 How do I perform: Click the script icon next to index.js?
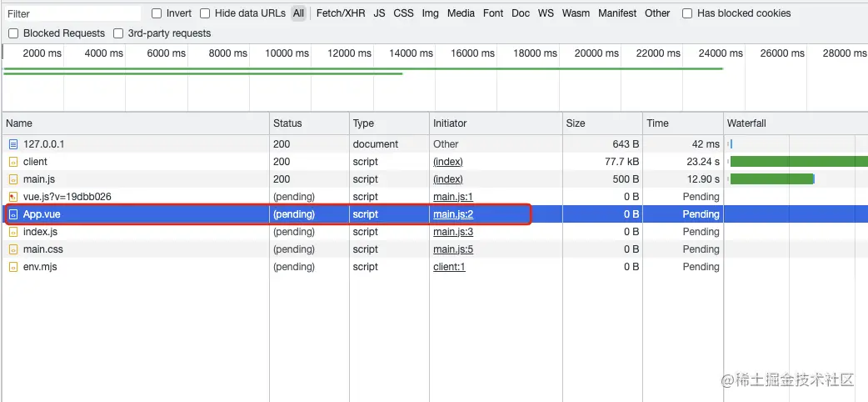click(x=13, y=232)
